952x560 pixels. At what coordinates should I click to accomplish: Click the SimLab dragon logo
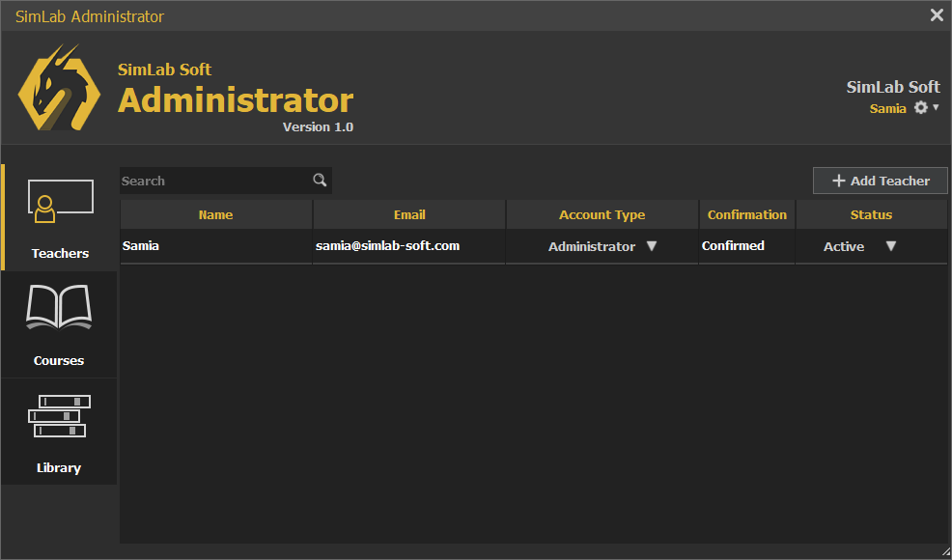59,87
